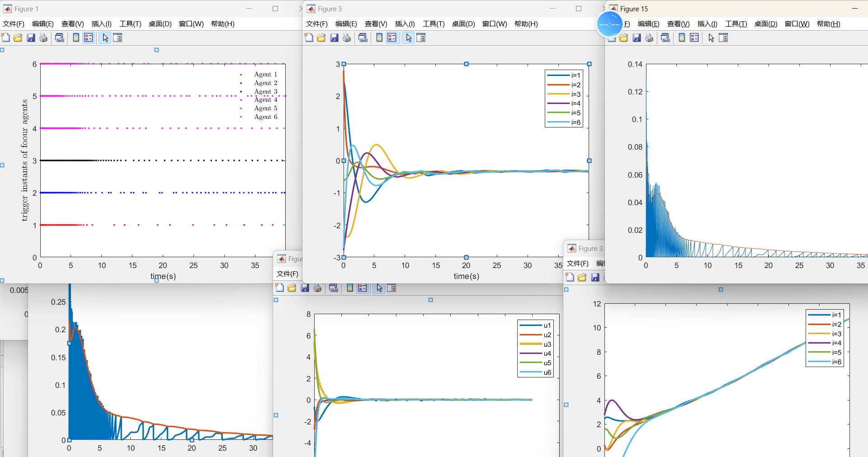The width and height of the screenshot is (868, 457).
Task: Select Agent 1 legend entry in Figure 1
Action: (259, 74)
